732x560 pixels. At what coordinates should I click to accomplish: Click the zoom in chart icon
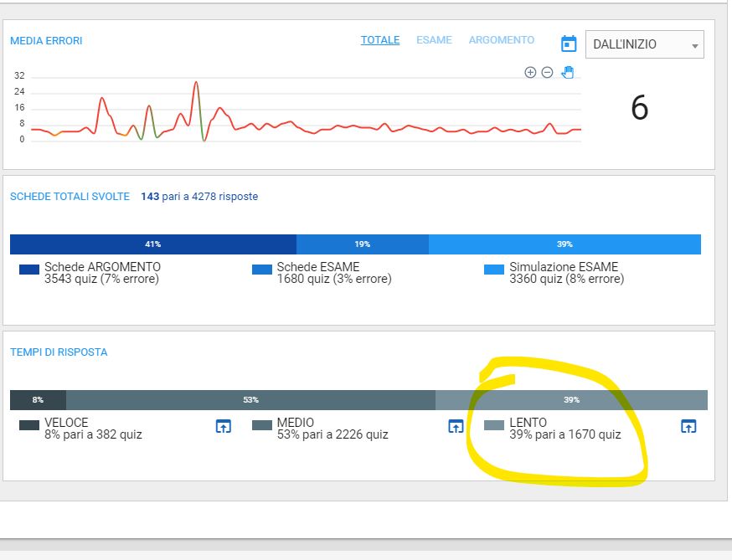click(530, 73)
